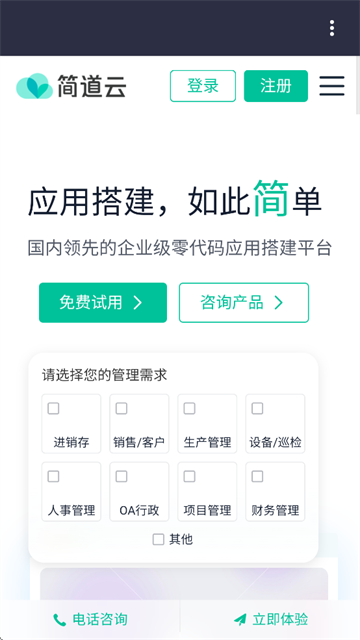The height and width of the screenshot is (640, 360).
Task: Tick the 项目管理 checkbox
Action: pos(189,476)
